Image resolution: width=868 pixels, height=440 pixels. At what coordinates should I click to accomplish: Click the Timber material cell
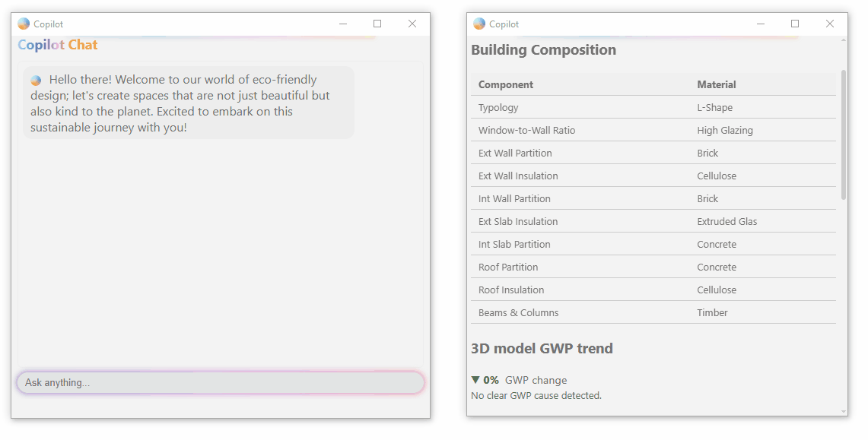pos(712,312)
